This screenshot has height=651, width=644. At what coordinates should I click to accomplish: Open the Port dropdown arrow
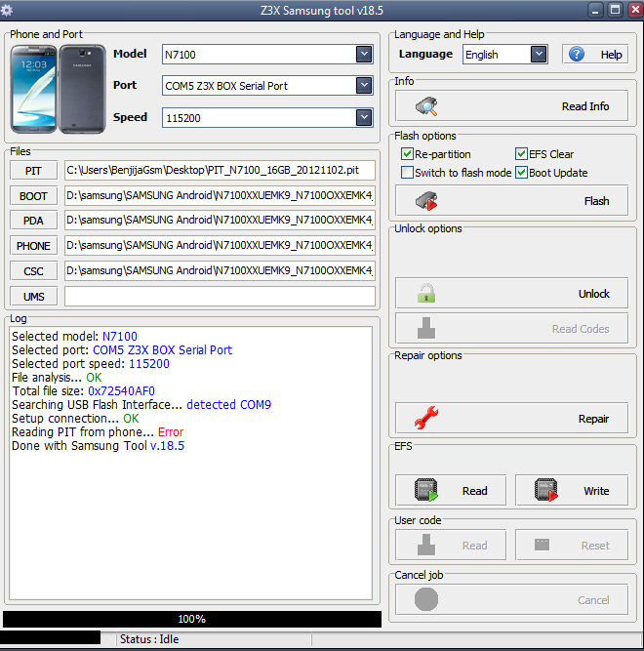[364, 85]
